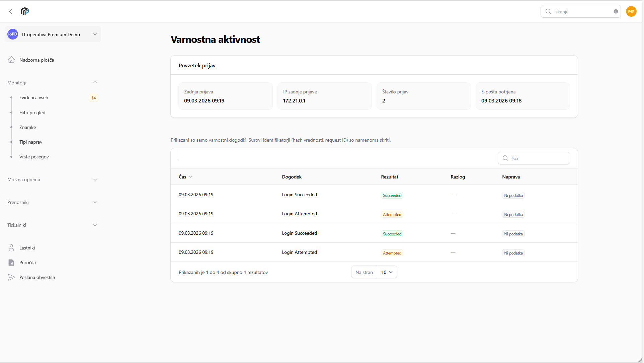Click the Išči table search field
Viewport: 644px width, 363px height.
click(538, 158)
